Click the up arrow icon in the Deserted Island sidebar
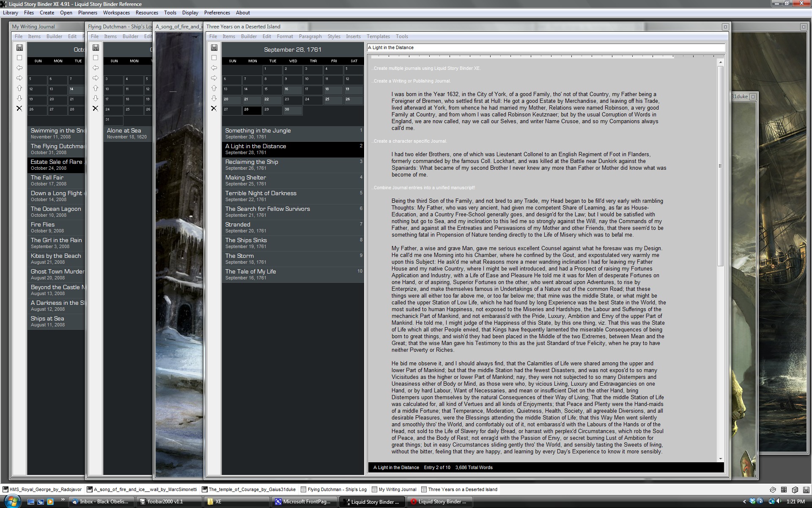812x508 pixels. 214,88
